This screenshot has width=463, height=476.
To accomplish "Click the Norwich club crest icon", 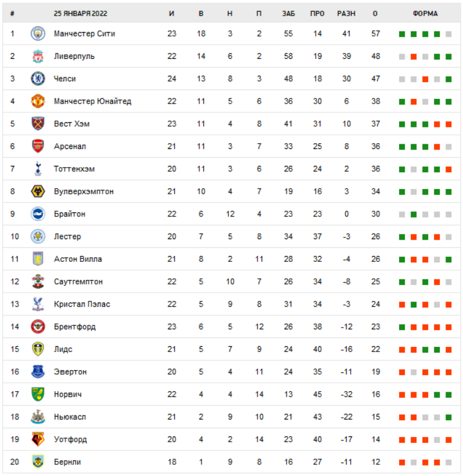I will [x=38, y=395].
